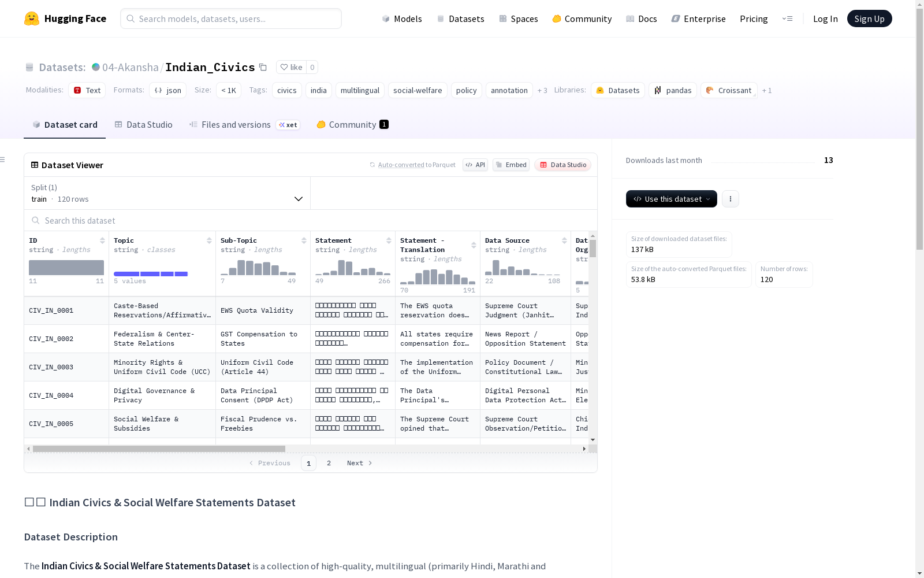
Task: Click the table's horizontal scrollbar thumb
Action: point(159,449)
